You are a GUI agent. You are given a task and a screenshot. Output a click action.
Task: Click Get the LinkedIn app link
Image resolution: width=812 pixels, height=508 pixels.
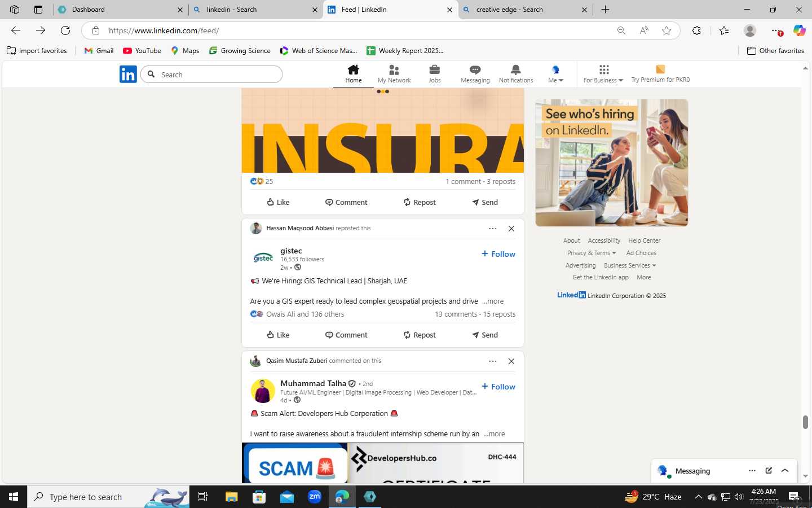pyautogui.click(x=601, y=277)
